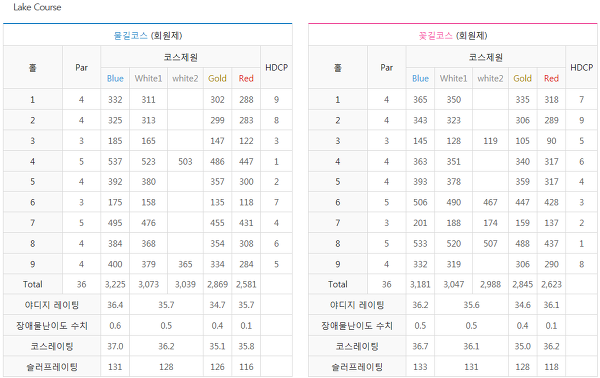Click the "455" Gold distance for hole 7
Viewport: 600px width, 378px height.
(x=217, y=223)
